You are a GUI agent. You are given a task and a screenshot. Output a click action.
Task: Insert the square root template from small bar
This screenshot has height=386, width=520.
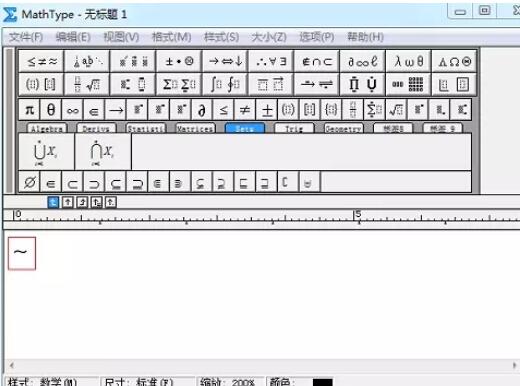coord(396,110)
